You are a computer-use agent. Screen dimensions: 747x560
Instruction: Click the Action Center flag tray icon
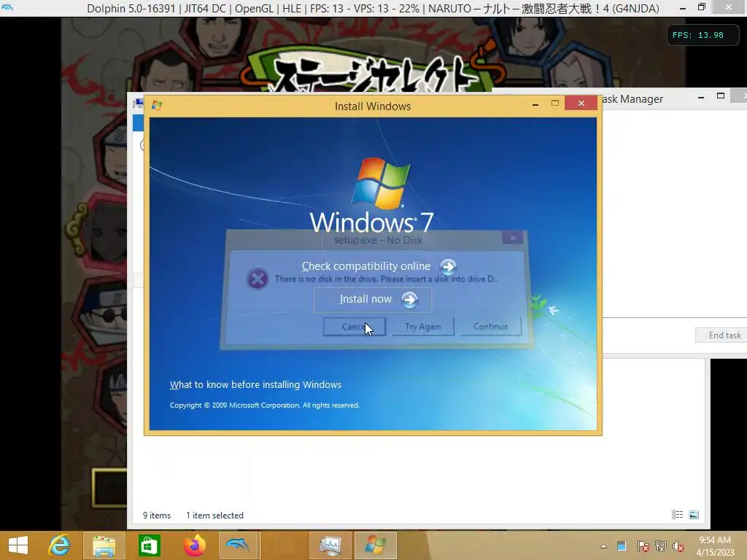pyautogui.click(x=643, y=546)
